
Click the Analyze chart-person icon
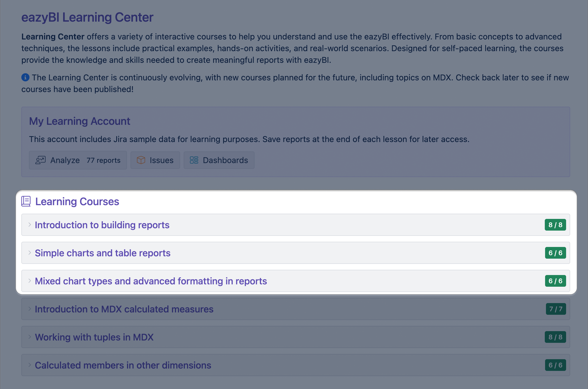click(40, 160)
